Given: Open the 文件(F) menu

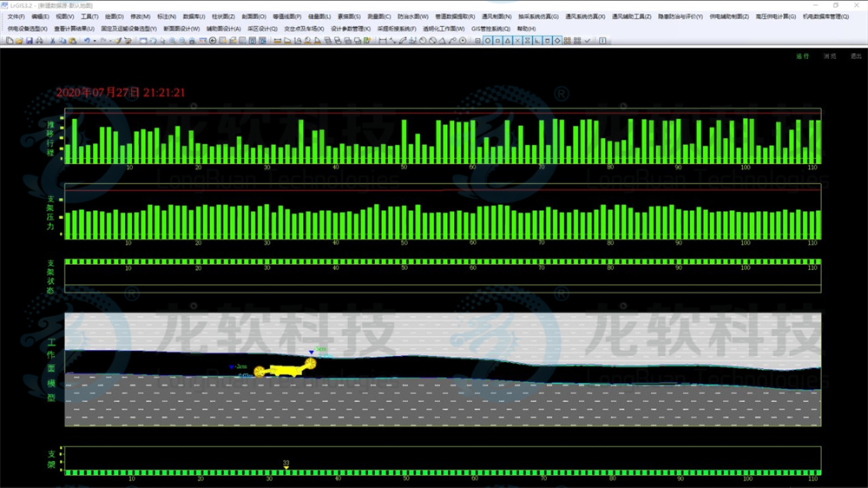Looking at the screenshot, I should point(16,16).
